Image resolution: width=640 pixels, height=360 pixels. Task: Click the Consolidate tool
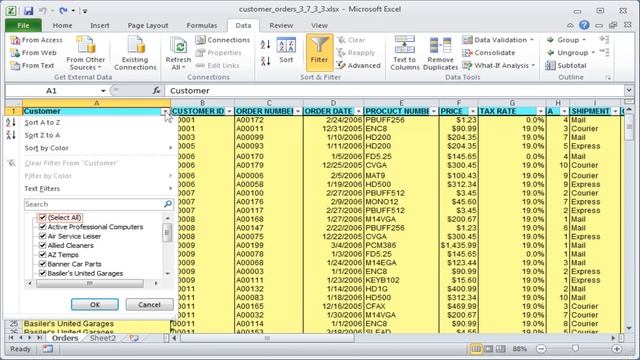pos(489,53)
